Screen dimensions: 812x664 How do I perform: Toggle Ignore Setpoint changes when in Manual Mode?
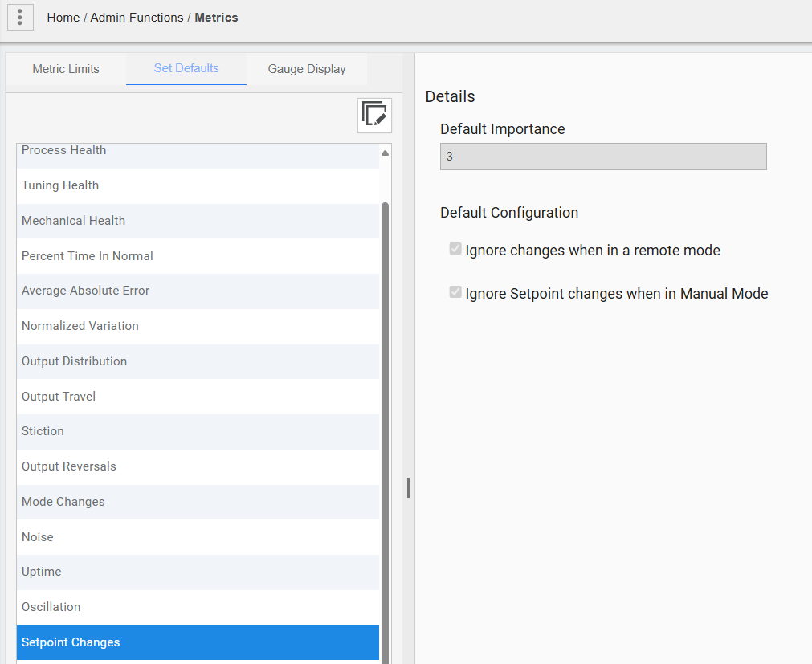coord(455,292)
